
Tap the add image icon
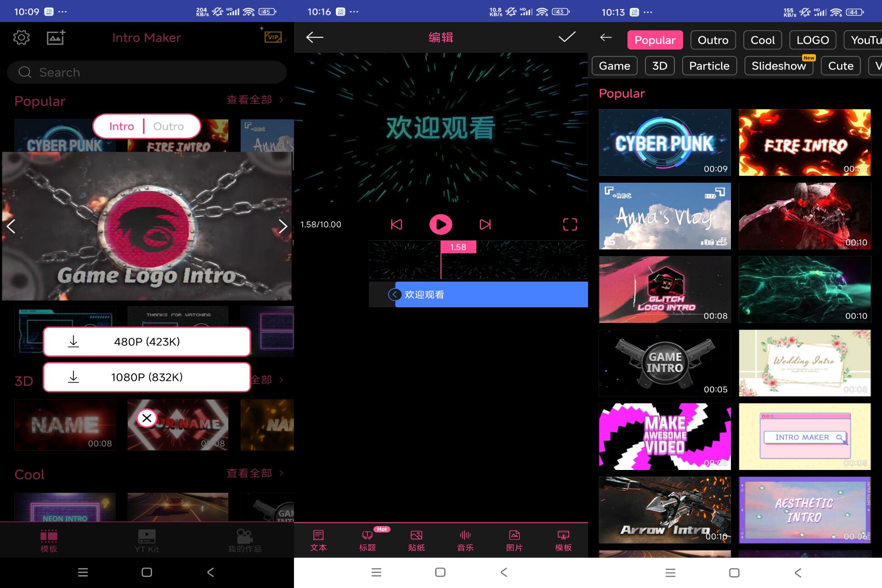(56, 37)
